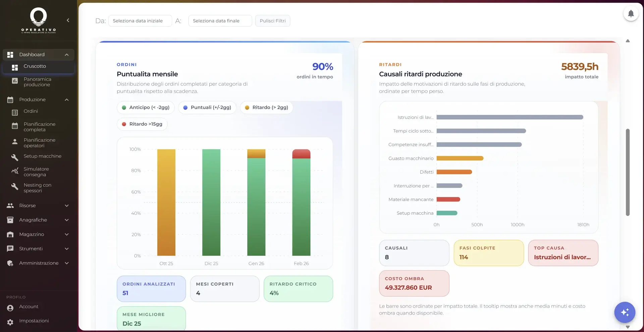Click the Nesting con spessori wrench icon

click(15, 186)
